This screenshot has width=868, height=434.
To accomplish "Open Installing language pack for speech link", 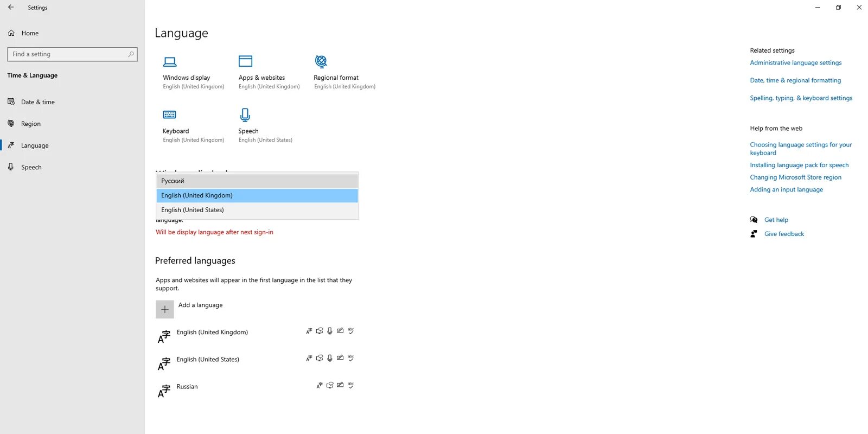I will 799,165.
